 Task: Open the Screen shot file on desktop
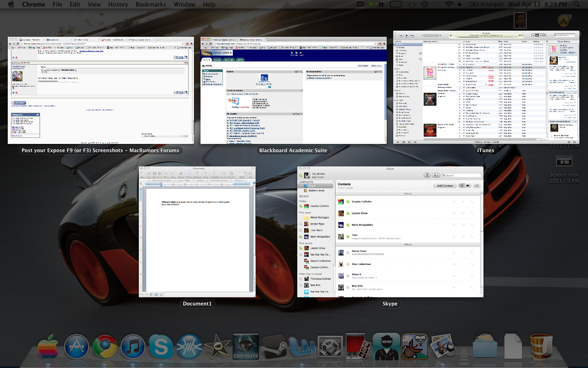[x=564, y=169]
